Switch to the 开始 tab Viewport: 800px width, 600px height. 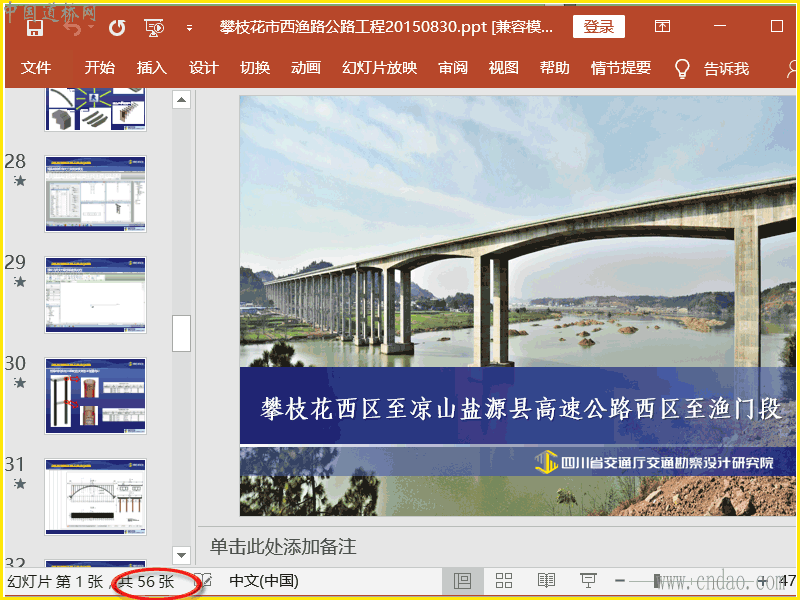99,67
